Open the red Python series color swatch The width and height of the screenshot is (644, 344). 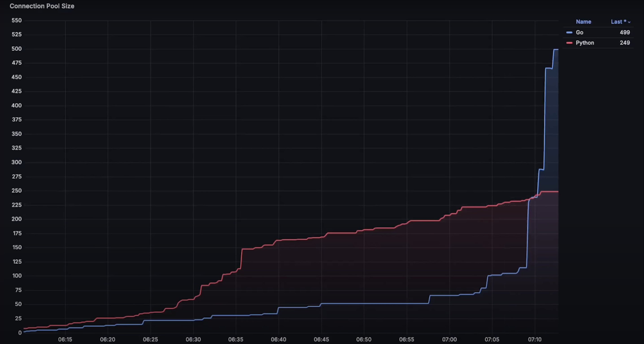569,43
